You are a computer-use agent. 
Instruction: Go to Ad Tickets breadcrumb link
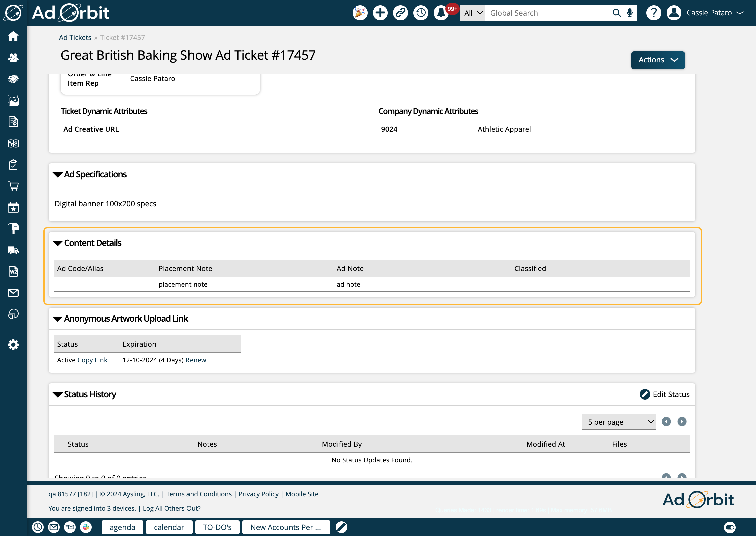tap(75, 38)
